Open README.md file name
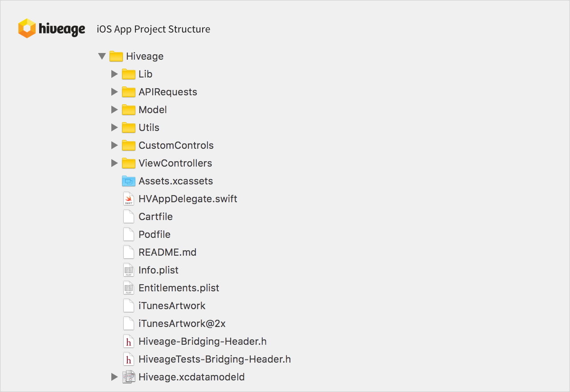The width and height of the screenshot is (570, 392). pyautogui.click(x=167, y=252)
